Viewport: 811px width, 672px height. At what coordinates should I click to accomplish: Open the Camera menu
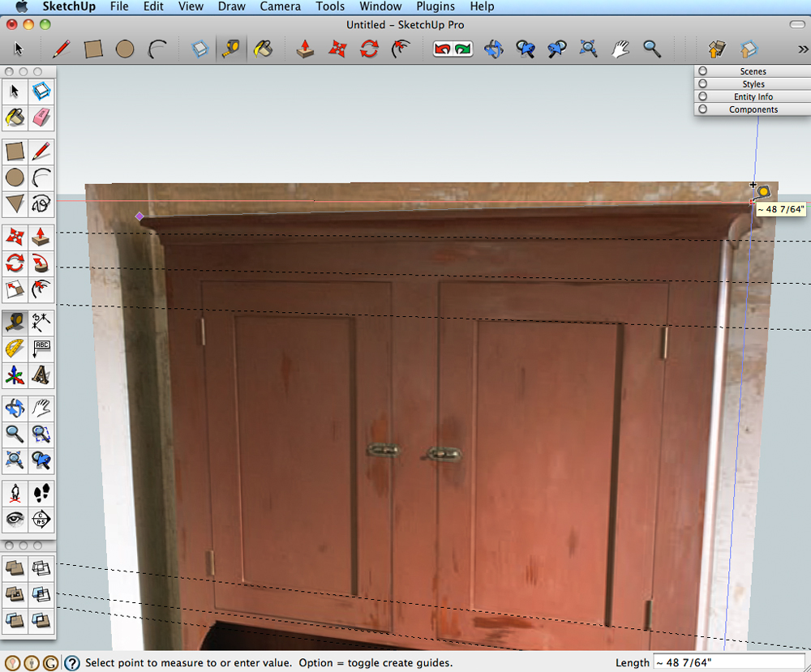coord(281,6)
